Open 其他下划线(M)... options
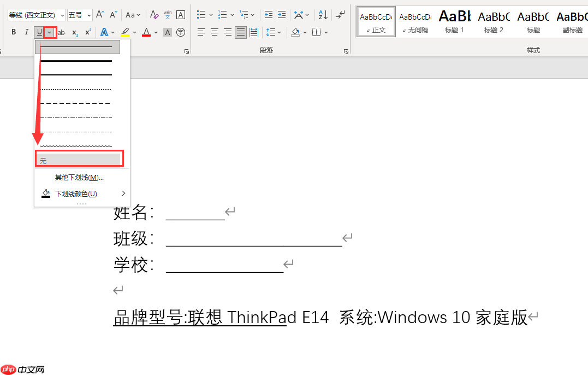The image size is (588, 375). click(79, 178)
